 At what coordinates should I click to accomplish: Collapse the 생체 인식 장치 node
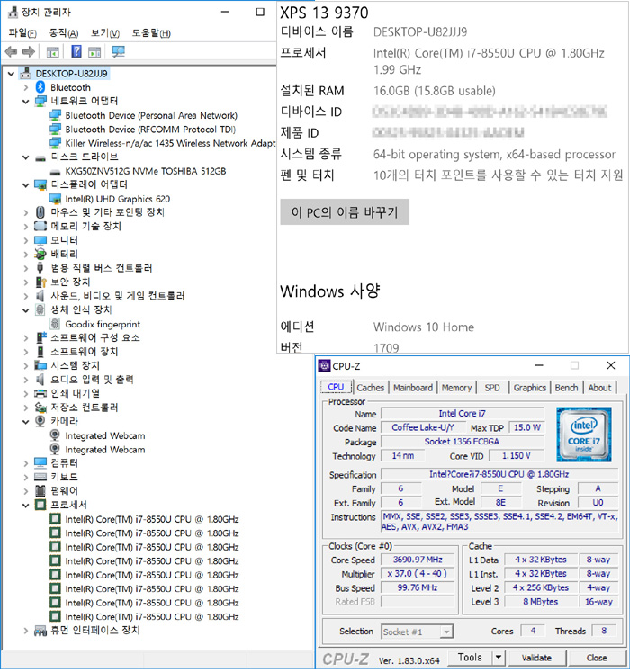26,310
